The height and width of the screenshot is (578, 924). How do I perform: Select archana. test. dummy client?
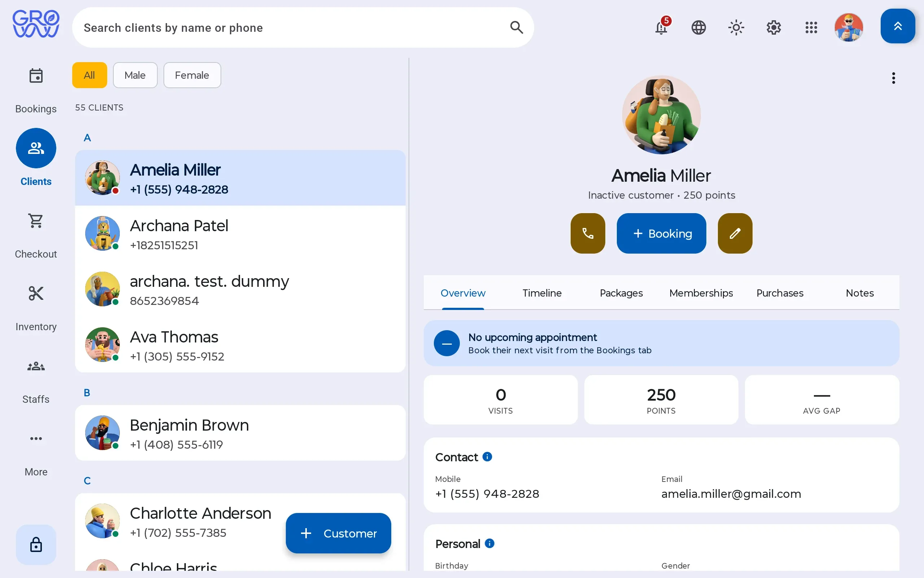240,289
